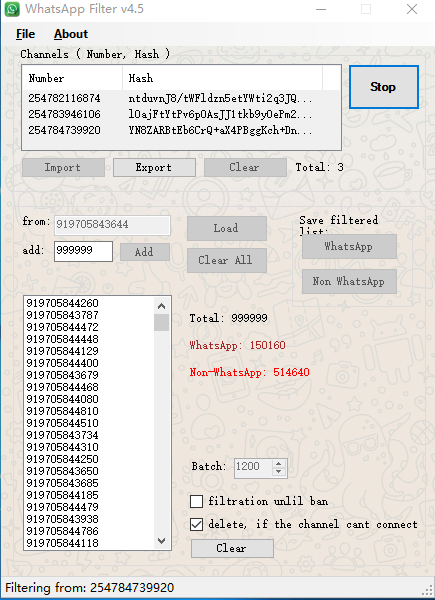Click the Hash column header
Screen dimensions: 435x600
coord(222,78)
